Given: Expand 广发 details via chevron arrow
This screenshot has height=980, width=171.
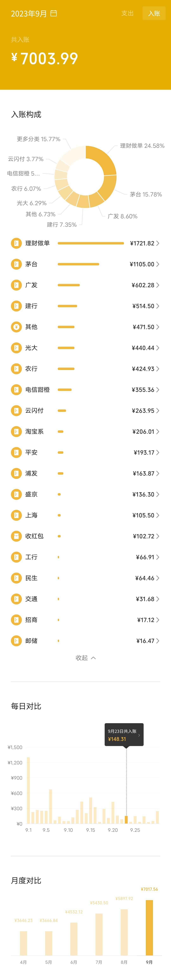Looking at the screenshot, I should 158,285.
